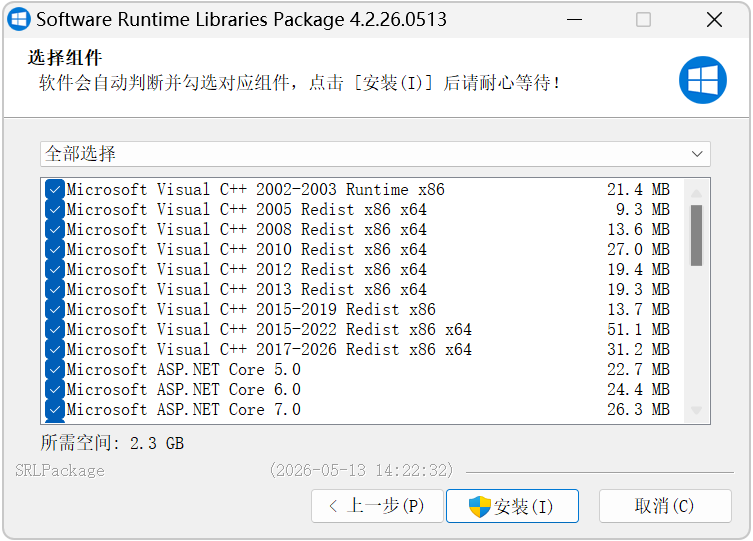This screenshot has height=541, width=753.
Task: Click the 31.2 MB size value
Action: [638, 349]
